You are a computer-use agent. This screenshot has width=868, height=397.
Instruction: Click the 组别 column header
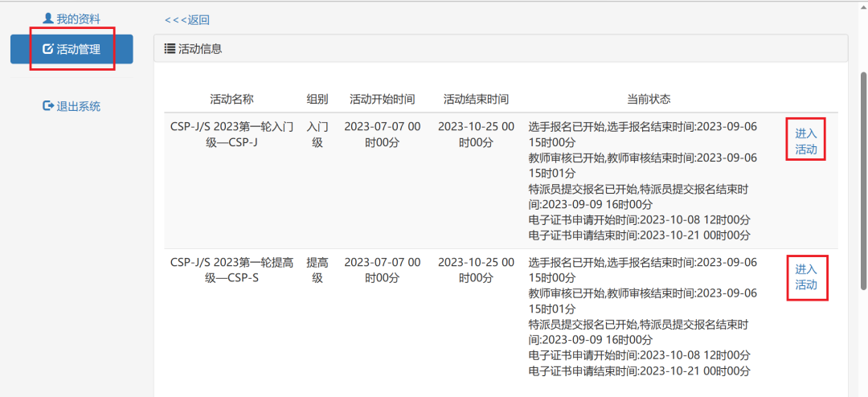point(317,99)
